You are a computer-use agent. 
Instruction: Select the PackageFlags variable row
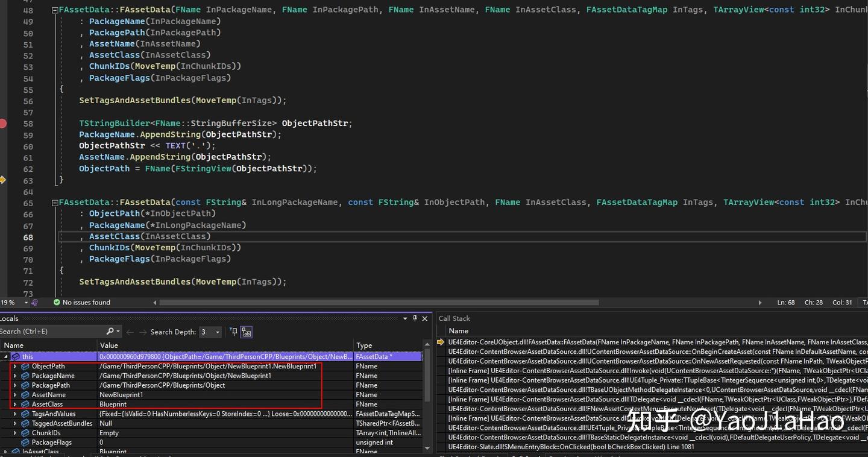(211, 443)
